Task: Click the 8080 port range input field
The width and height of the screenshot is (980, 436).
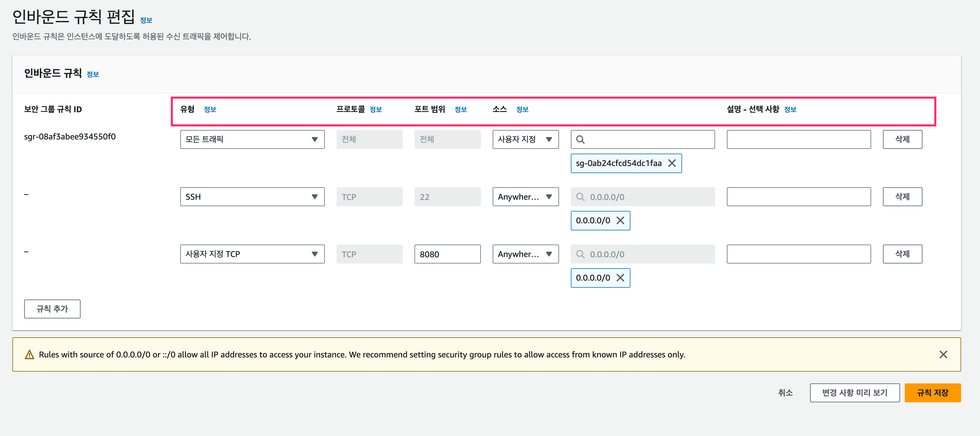Action: click(447, 254)
